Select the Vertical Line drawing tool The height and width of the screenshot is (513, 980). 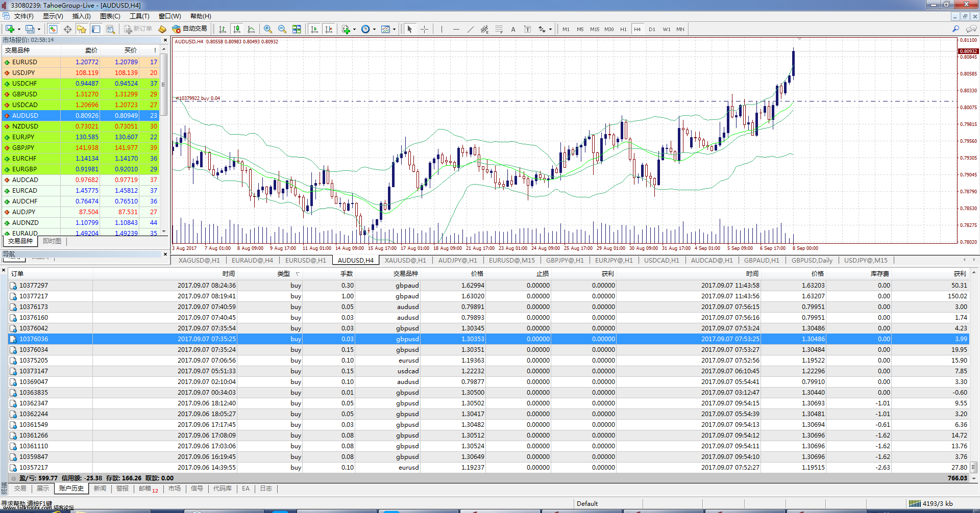[x=442, y=29]
